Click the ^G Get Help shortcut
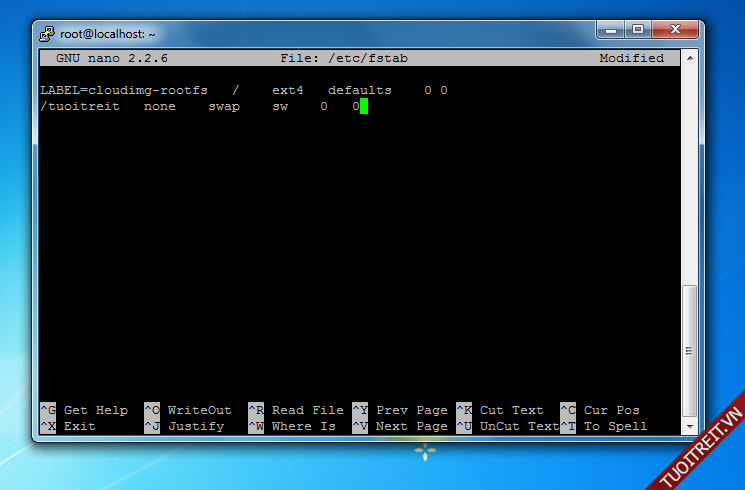This screenshot has width=745, height=490. pos(84,410)
